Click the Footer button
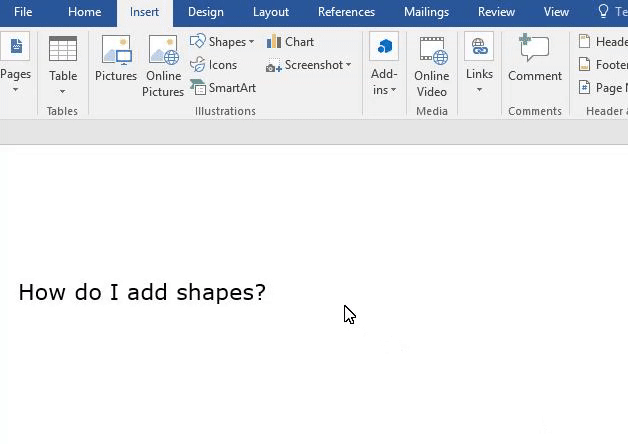The height and width of the screenshot is (444, 628). [604, 65]
